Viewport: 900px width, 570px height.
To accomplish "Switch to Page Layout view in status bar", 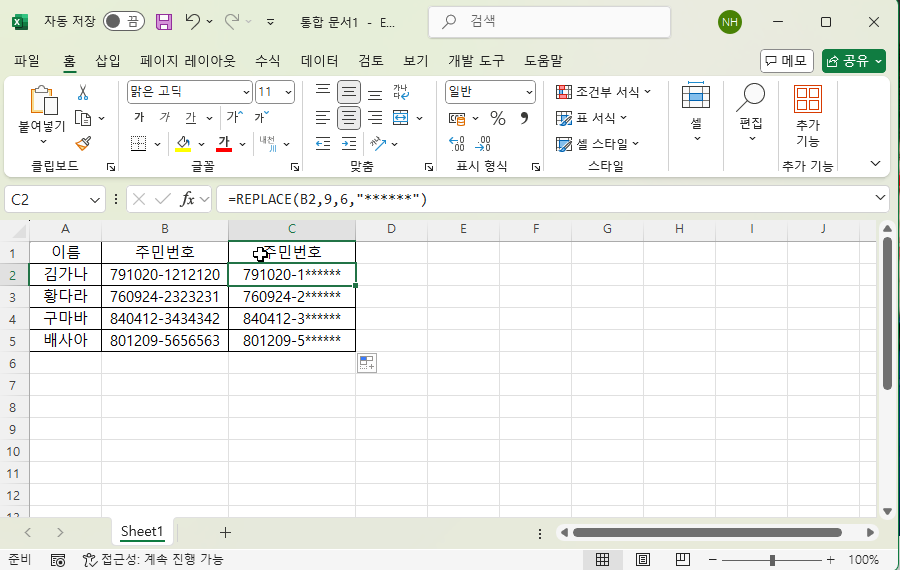I will pyautogui.click(x=643, y=560).
